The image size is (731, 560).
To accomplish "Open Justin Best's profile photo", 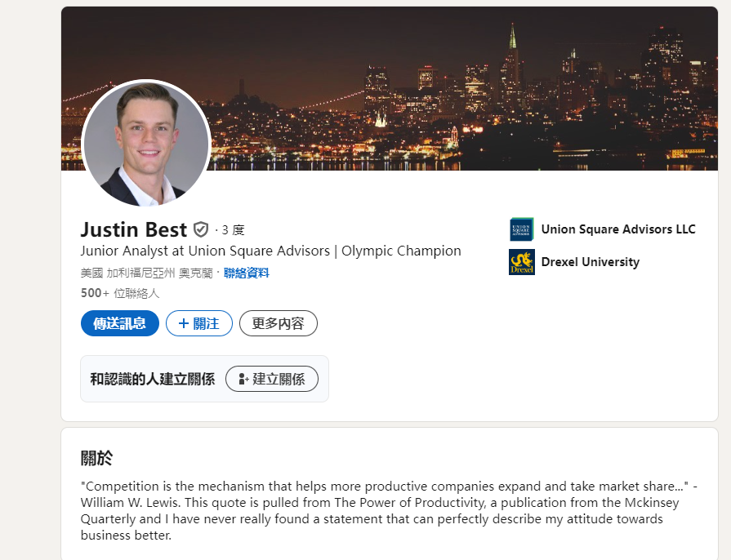I will point(146,144).
